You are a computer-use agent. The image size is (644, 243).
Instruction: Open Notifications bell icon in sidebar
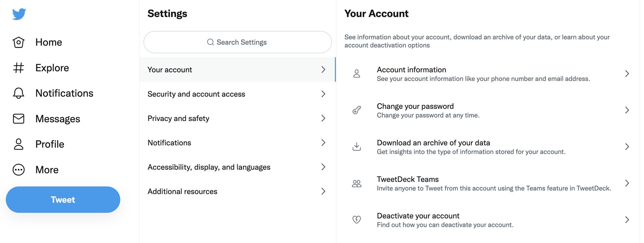[x=18, y=93]
